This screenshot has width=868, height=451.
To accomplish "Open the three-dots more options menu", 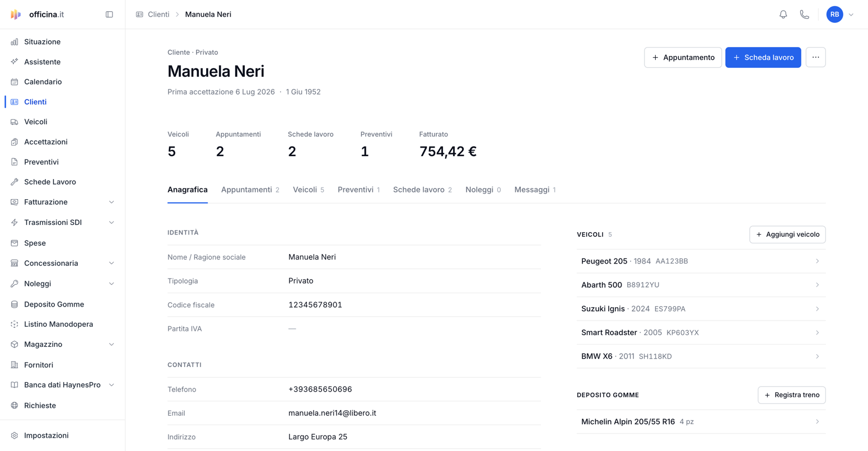I will (815, 58).
